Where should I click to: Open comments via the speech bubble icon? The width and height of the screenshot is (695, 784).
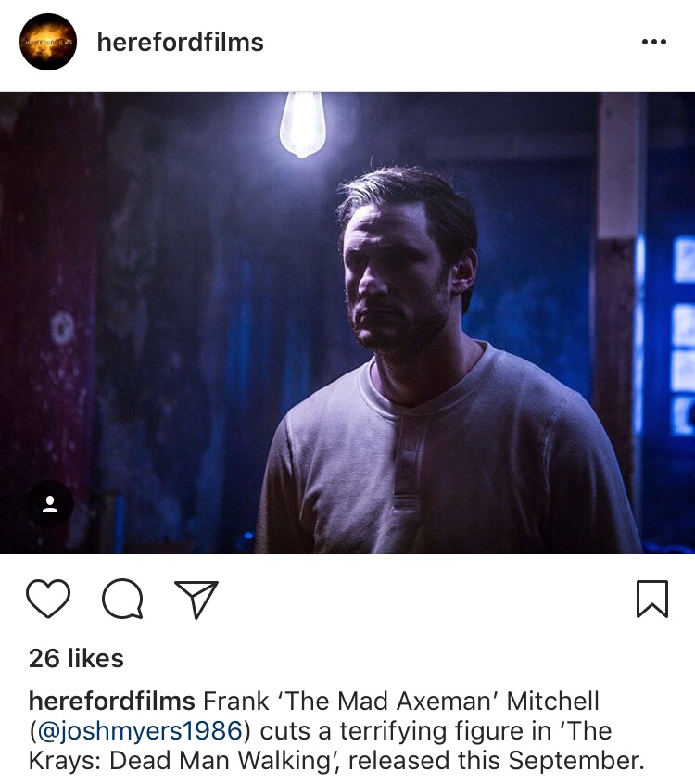pos(122,599)
